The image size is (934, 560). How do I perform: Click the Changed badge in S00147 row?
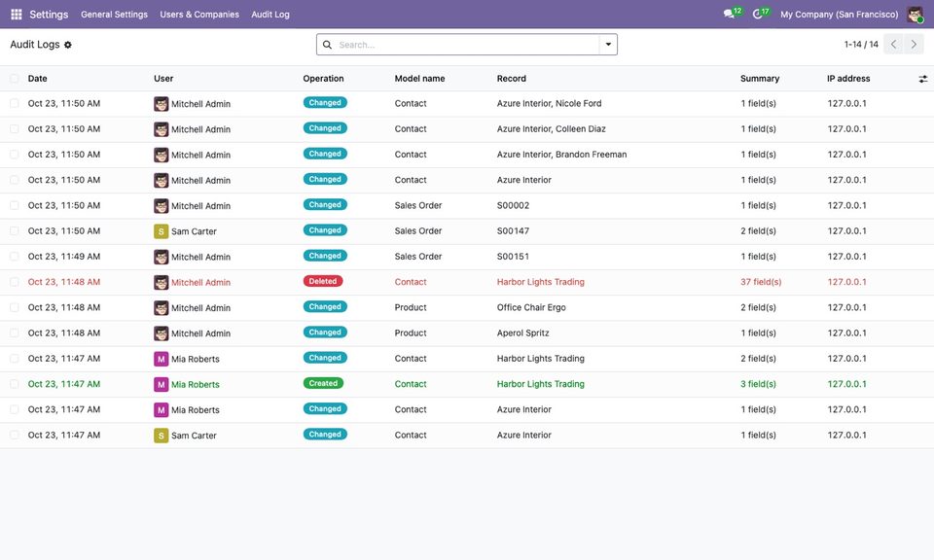[325, 229]
